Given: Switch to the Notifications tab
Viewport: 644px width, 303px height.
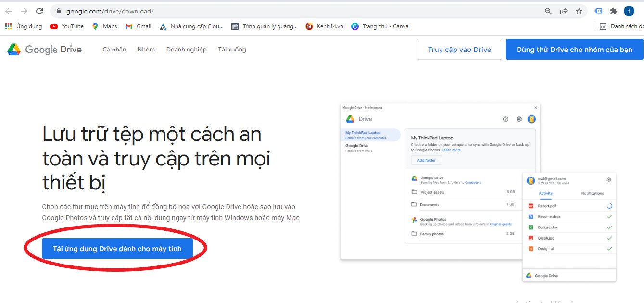Looking at the screenshot, I should click(x=593, y=193).
